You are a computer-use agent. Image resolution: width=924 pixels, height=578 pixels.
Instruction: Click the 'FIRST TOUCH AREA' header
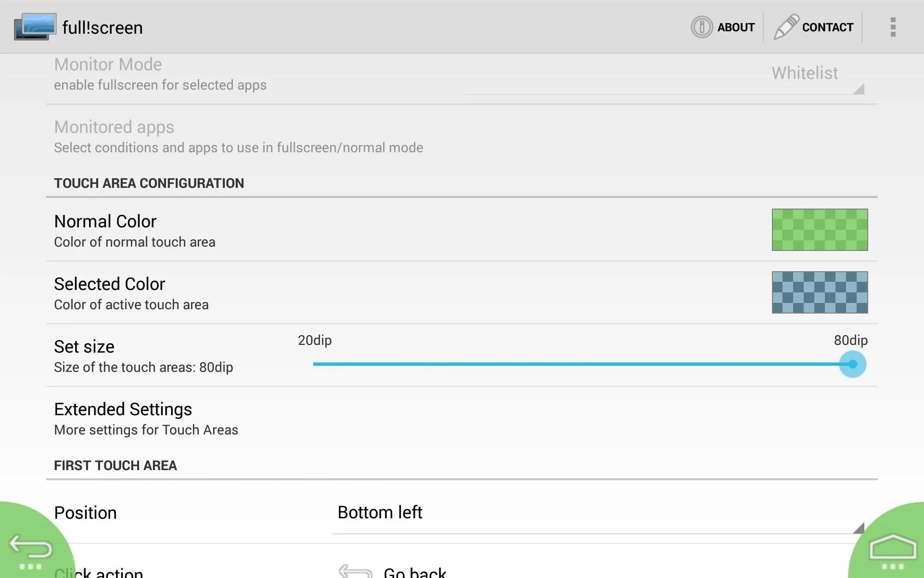coord(115,466)
